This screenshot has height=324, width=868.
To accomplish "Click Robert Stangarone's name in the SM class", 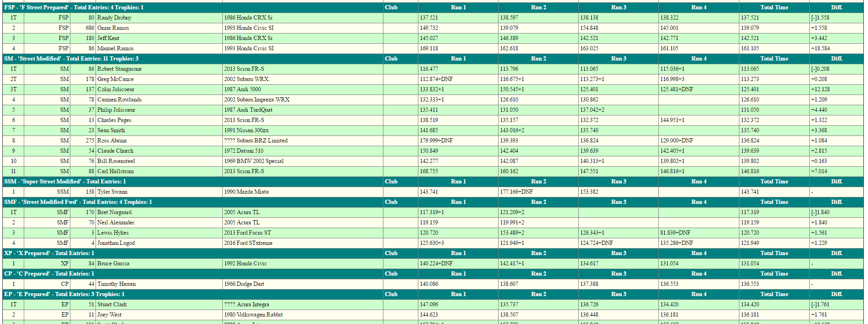I will [119, 69].
